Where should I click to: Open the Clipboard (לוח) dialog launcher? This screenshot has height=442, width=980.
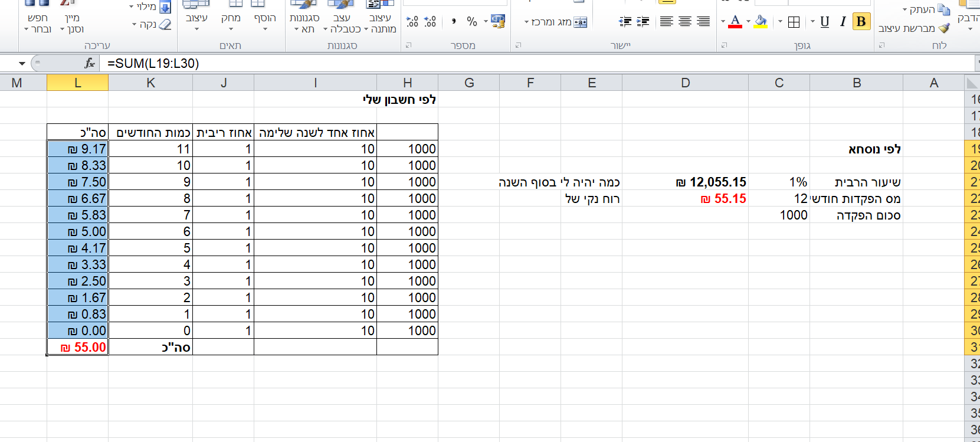[881, 45]
